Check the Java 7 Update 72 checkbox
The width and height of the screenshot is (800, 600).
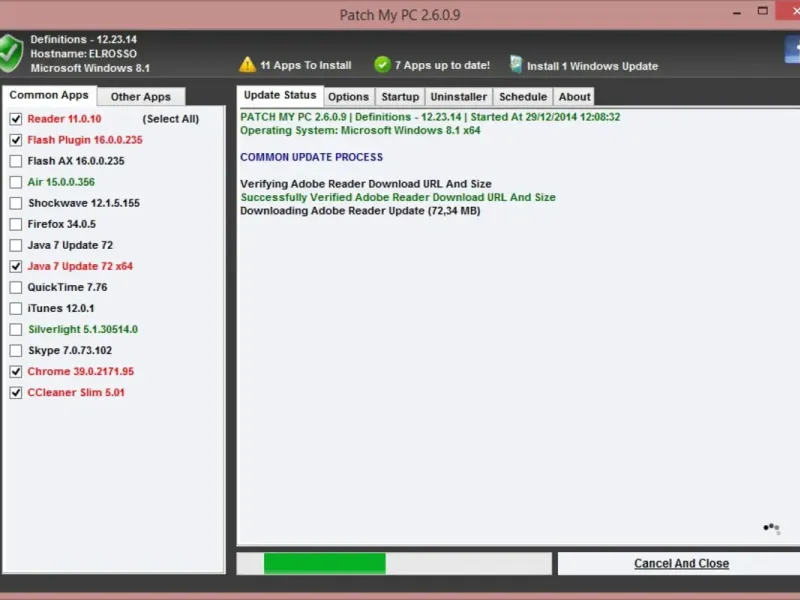(16, 245)
